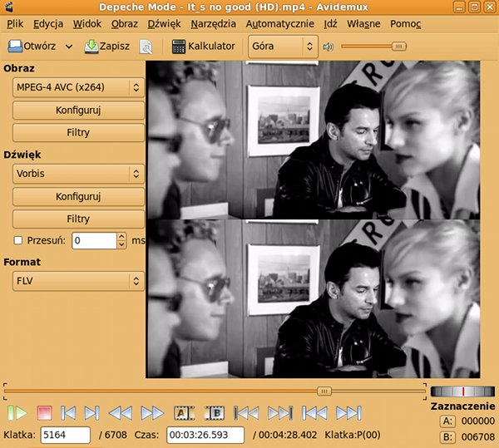Screen dimensions: 499x448
Task: Click Filtry under Obraz
Action: point(78,132)
